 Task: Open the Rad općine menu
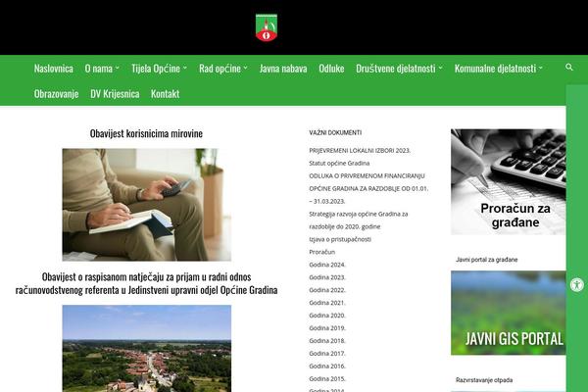tap(220, 69)
